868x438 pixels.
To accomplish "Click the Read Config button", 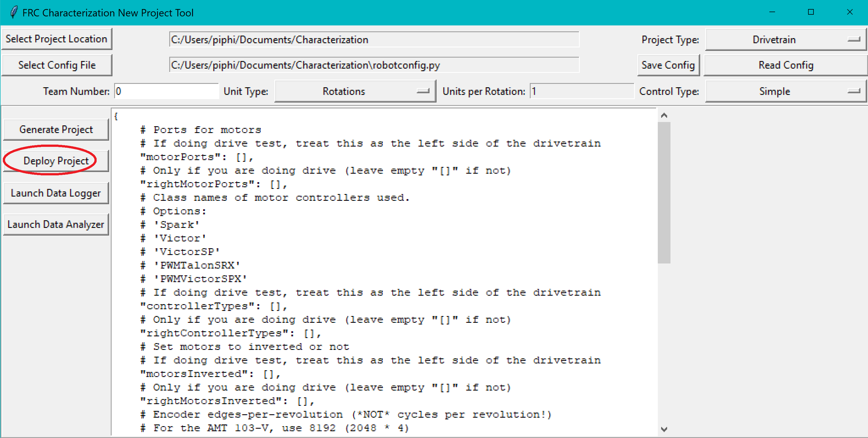I will click(785, 65).
